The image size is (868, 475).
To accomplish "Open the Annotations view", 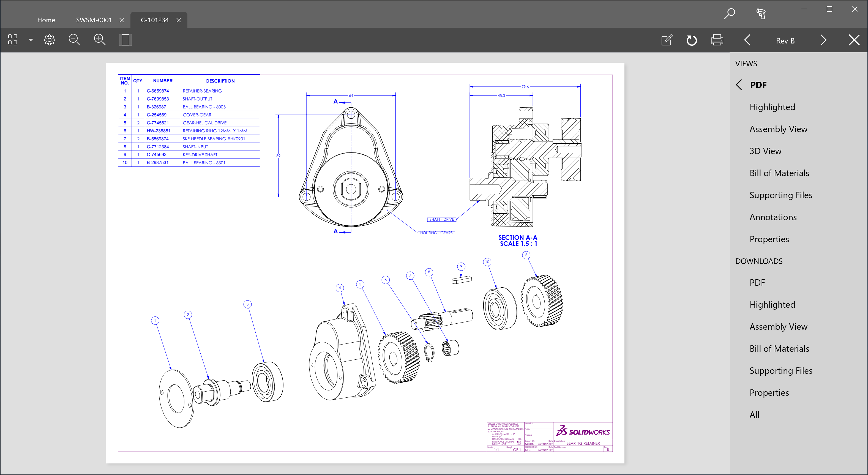I will tap(773, 217).
